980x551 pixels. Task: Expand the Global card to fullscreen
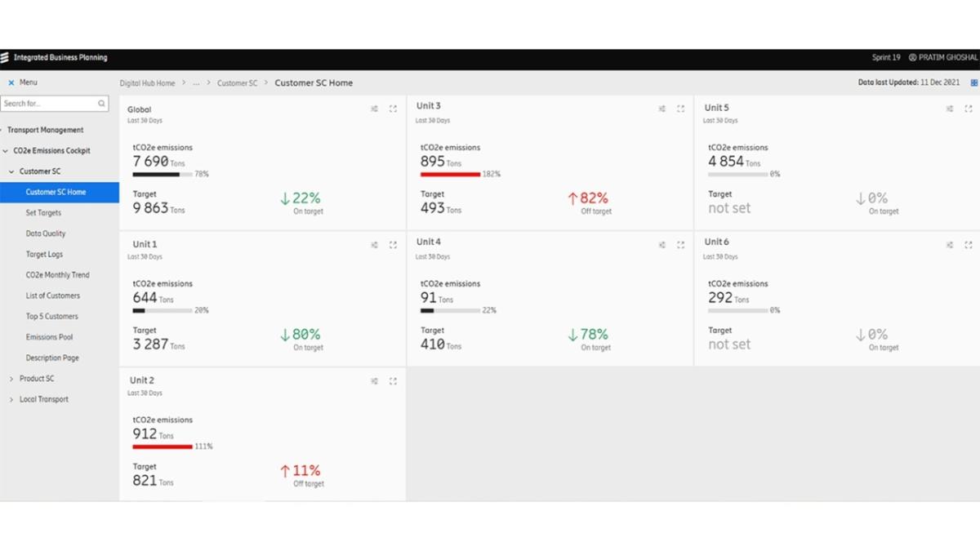coord(393,109)
